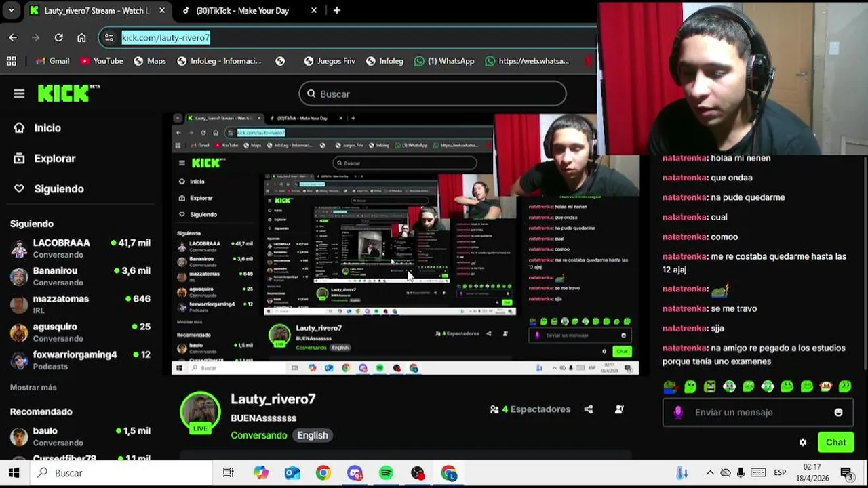Click the follow user icon beside share

pos(619,409)
